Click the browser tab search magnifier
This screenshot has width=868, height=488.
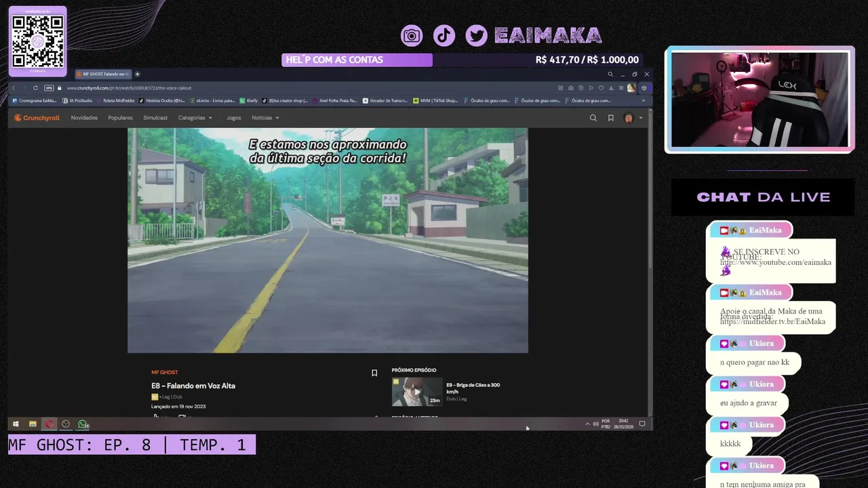(x=610, y=74)
